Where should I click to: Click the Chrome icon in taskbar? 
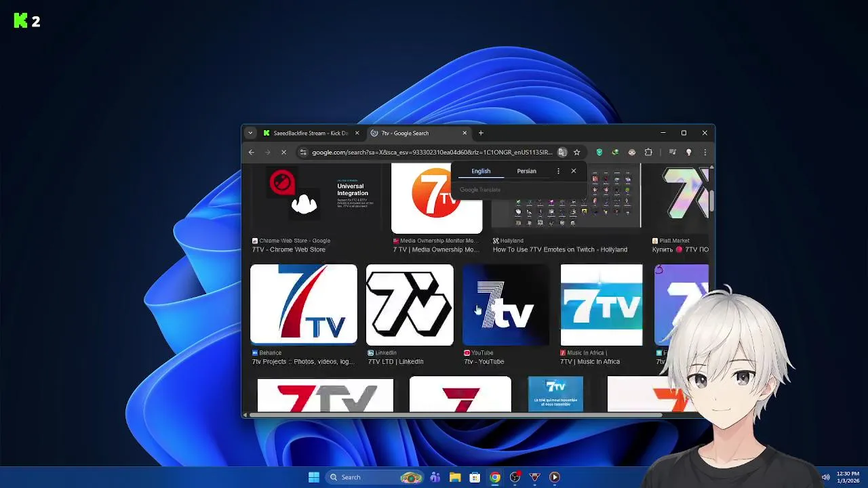point(495,477)
